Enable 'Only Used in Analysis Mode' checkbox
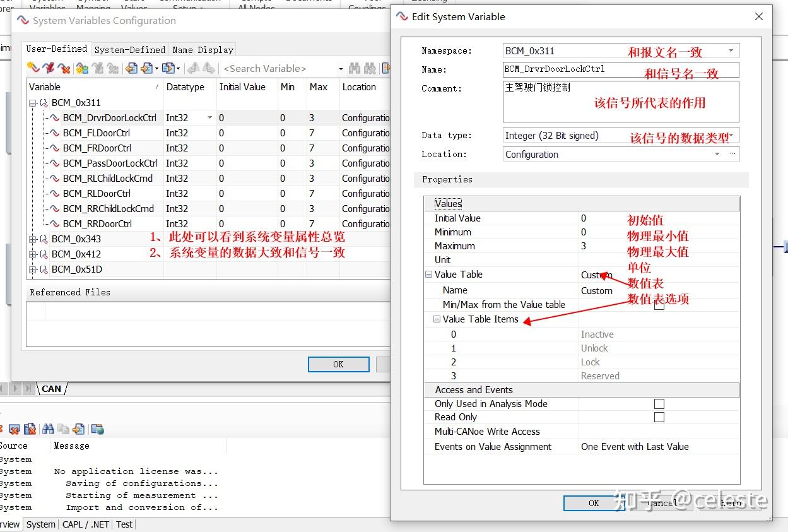 coord(659,404)
